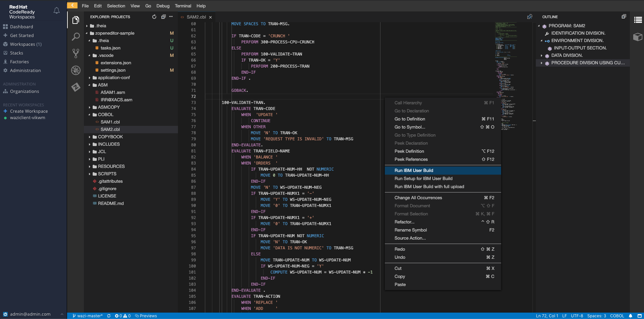This screenshot has height=319, width=644.
Task: Collapse all folders in Explorer
Action: [x=163, y=17]
